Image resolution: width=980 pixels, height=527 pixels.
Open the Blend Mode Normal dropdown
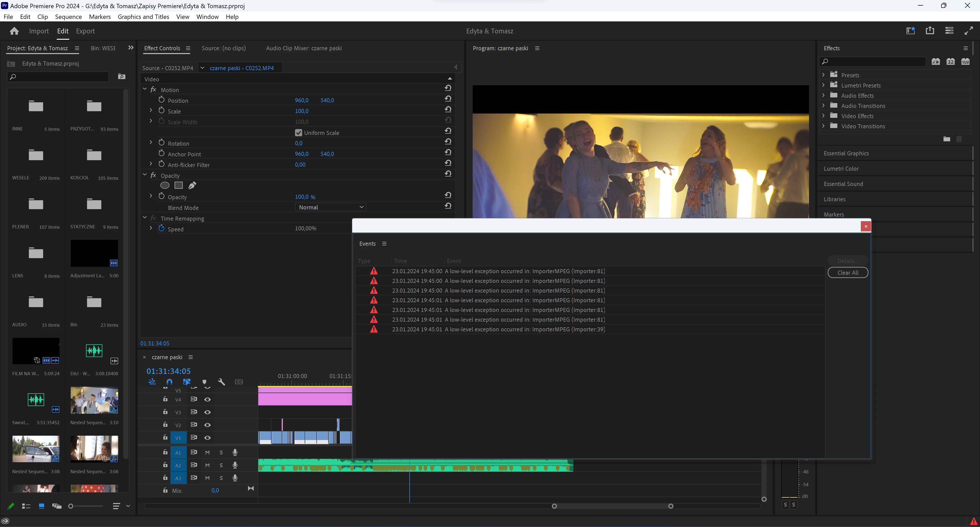coord(330,207)
